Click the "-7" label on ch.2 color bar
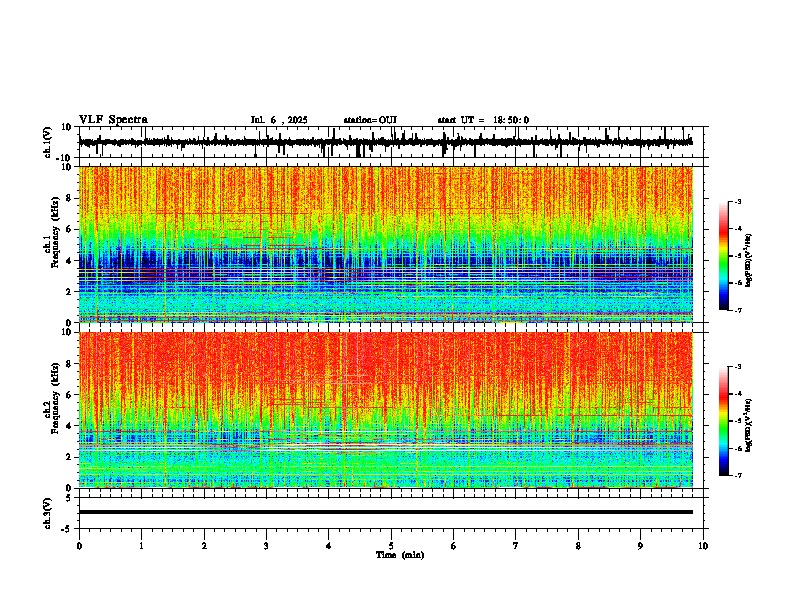Viewport: 792px width, 612px height. [737, 476]
